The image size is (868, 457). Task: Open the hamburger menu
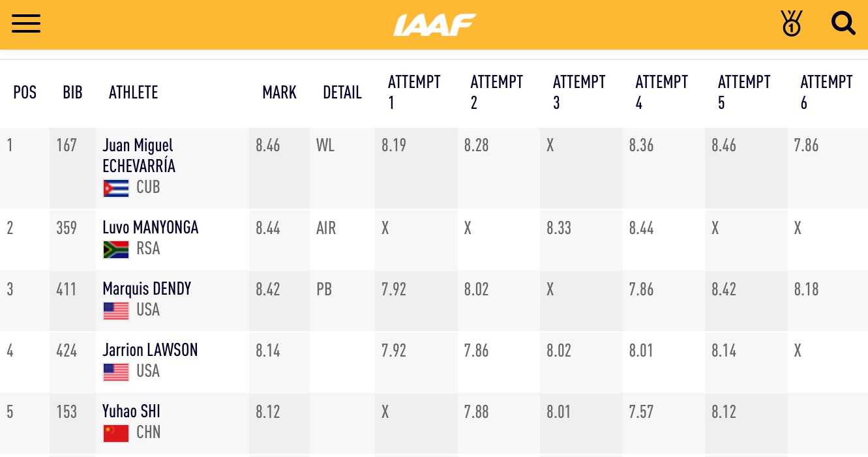pyautogui.click(x=26, y=24)
